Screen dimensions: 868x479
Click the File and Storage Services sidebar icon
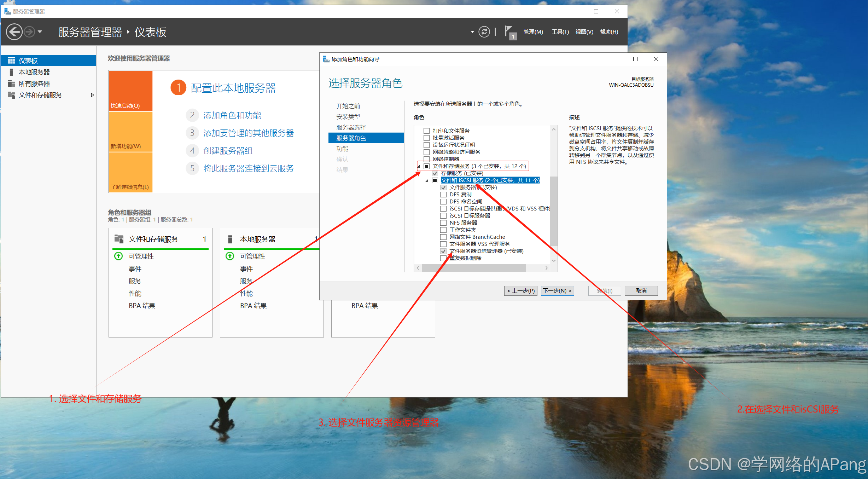coord(12,95)
